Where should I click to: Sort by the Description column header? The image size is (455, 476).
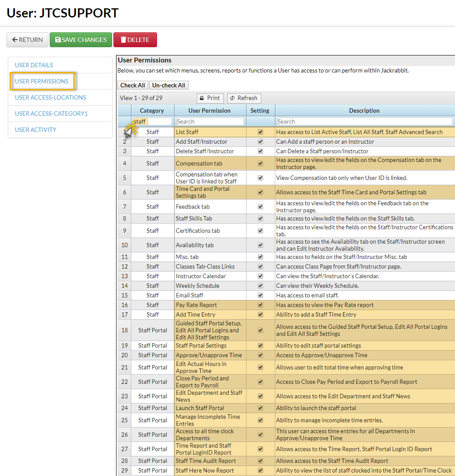click(x=364, y=110)
